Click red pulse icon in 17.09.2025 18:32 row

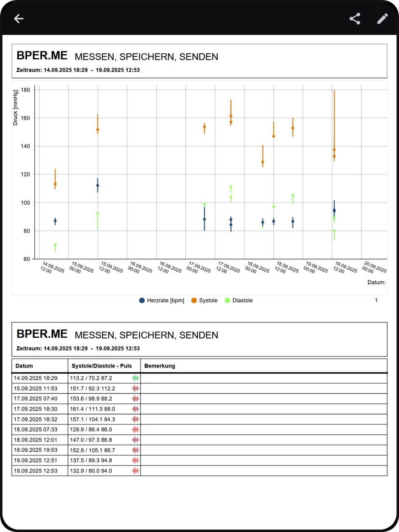[135, 419]
